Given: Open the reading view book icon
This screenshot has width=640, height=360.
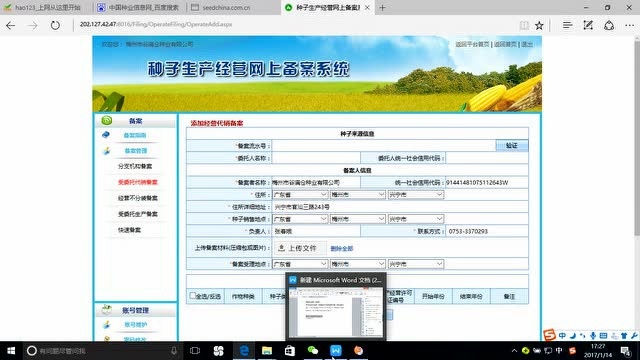Looking at the screenshot, I should click(524, 25).
